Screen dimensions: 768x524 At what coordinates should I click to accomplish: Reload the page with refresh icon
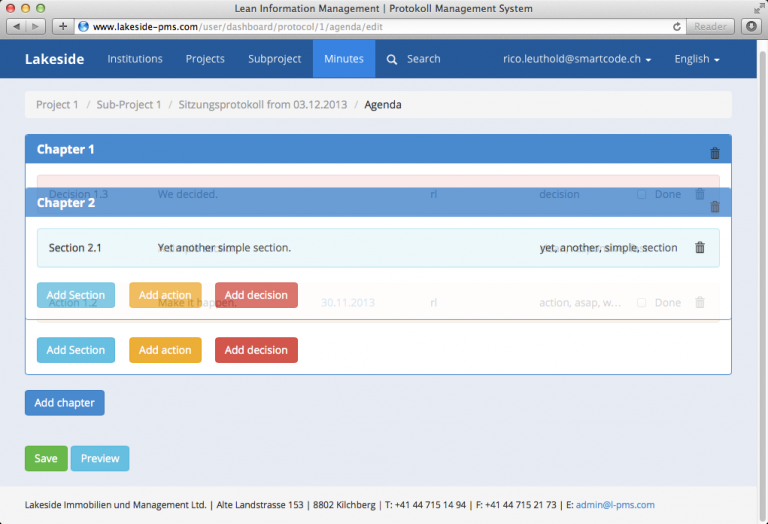(x=676, y=26)
